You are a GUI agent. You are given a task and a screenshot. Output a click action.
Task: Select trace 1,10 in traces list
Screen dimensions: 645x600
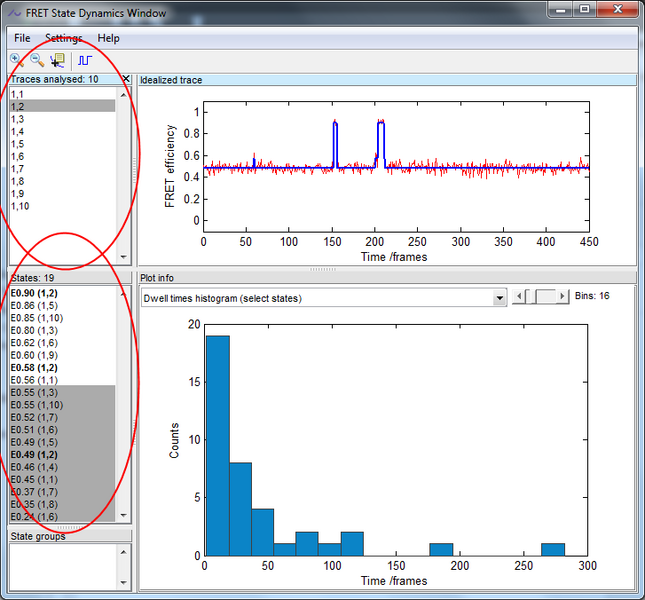(x=20, y=206)
